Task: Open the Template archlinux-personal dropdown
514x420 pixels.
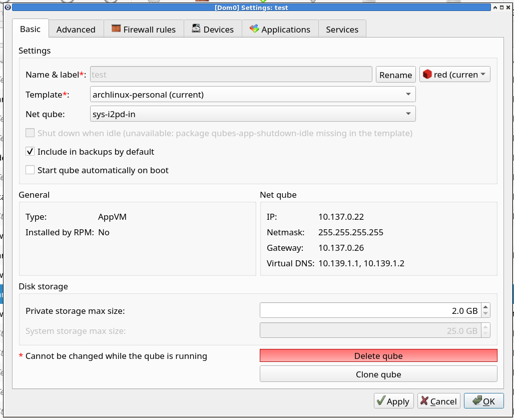Action: 253,95
